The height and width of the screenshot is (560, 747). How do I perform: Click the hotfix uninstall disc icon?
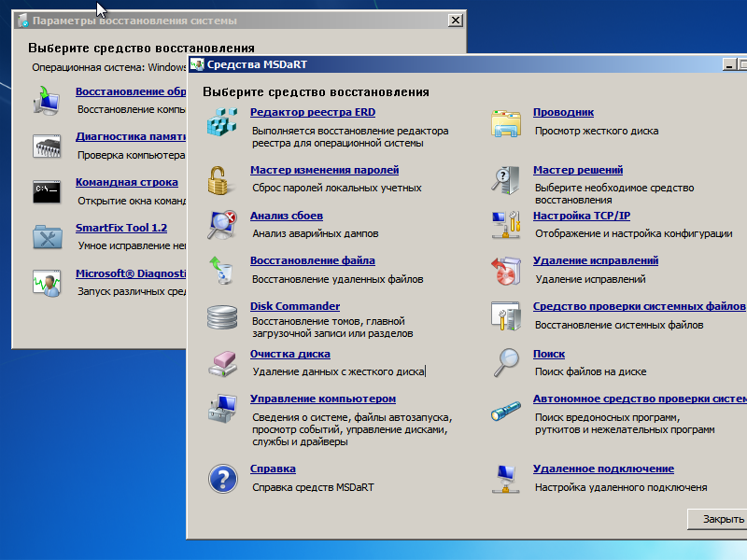(505, 271)
